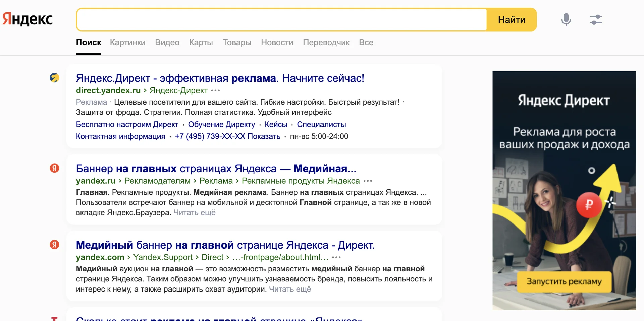Open the Переводчик tab
Screen dimensions: 644x321
[326, 43]
